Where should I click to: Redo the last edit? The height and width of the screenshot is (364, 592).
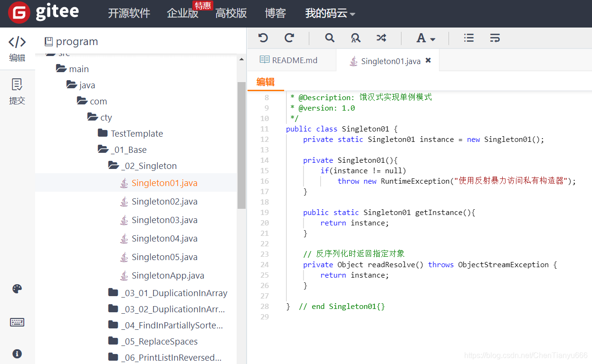pyautogui.click(x=289, y=38)
